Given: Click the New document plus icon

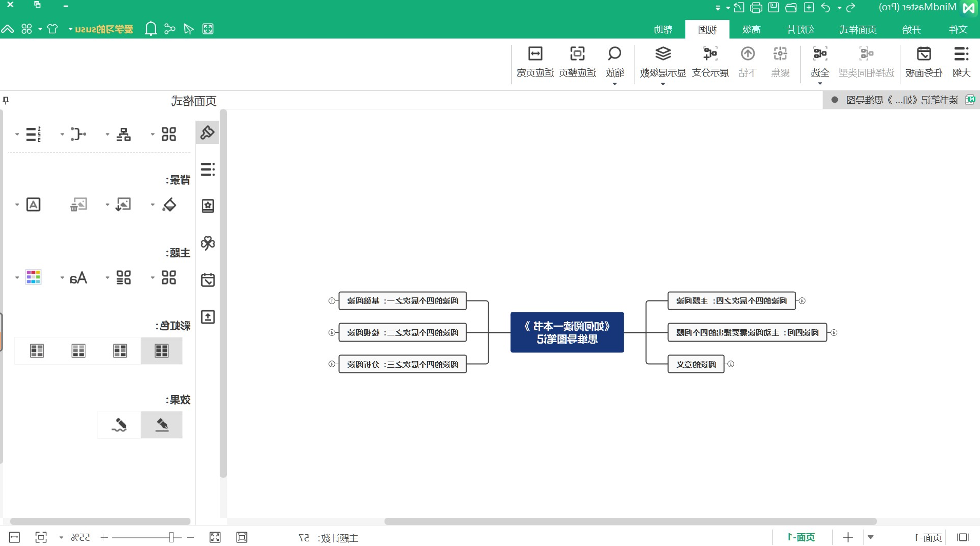Looking at the screenshot, I should coord(809,7).
